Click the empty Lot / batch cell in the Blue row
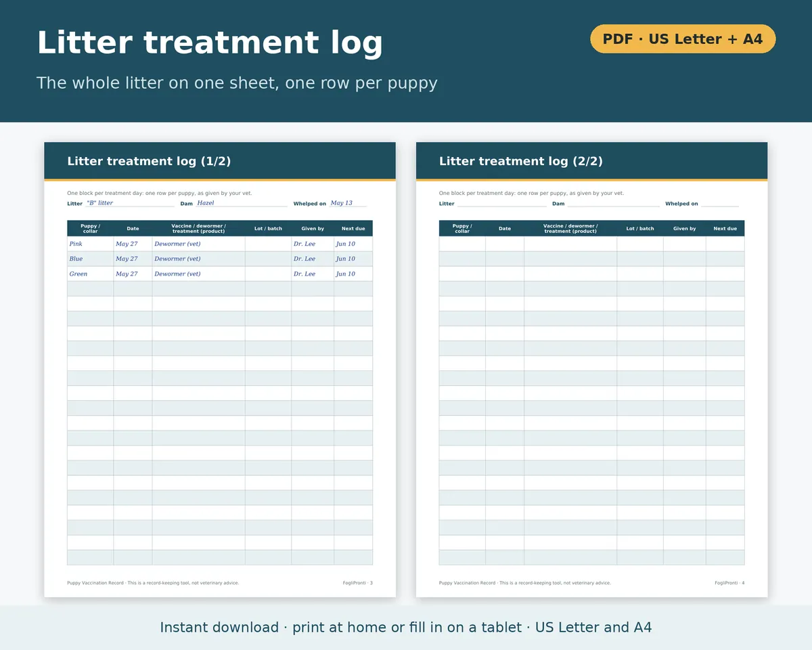812x650 pixels. [x=268, y=259]
